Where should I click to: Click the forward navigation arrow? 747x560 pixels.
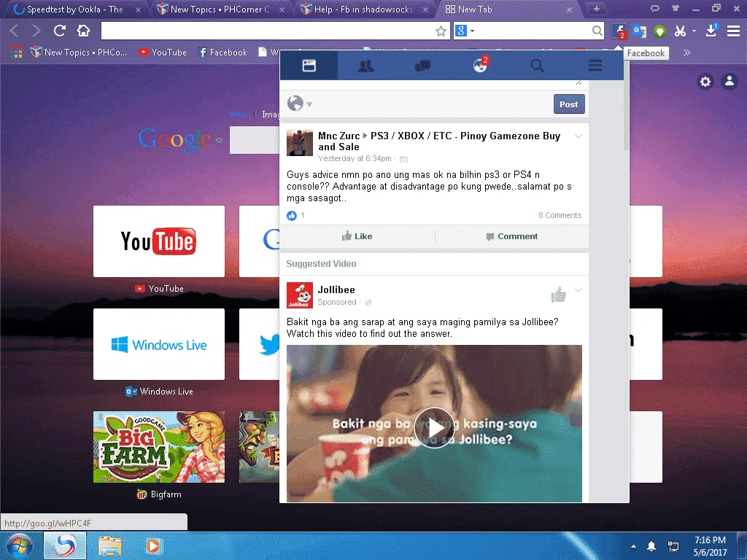click(x=36, y=31)
